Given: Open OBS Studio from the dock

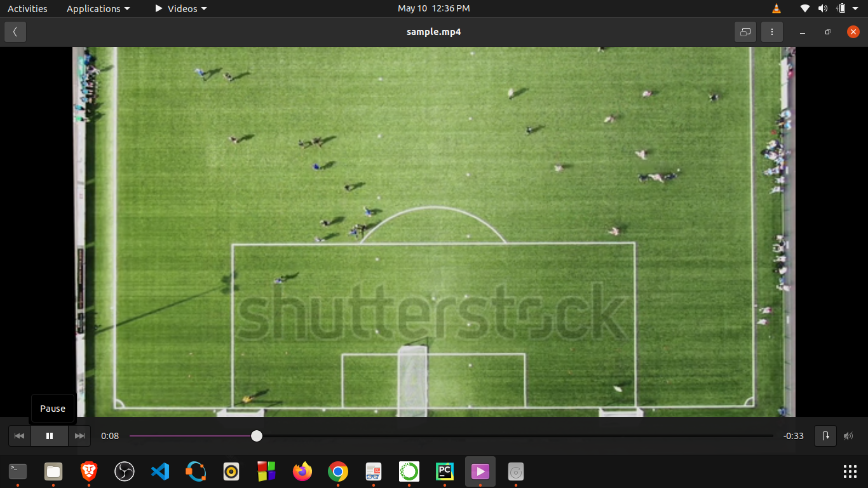Looking at the screenshot, I should pyautogui.click(x=124, y=471).
